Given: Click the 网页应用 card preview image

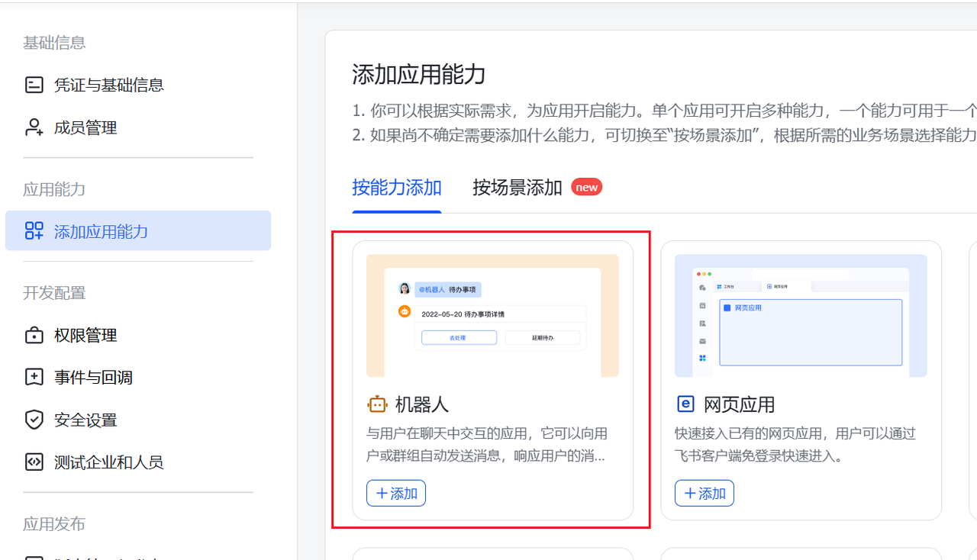Looking at the screenshot, I should pos(801,316).
